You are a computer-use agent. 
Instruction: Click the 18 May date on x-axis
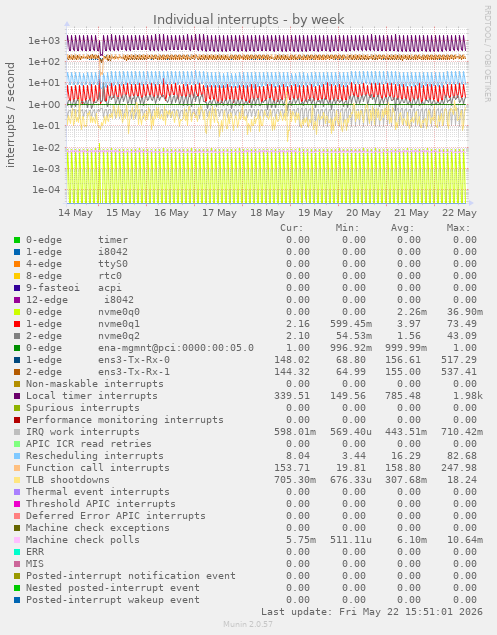(x=267, y=213)
